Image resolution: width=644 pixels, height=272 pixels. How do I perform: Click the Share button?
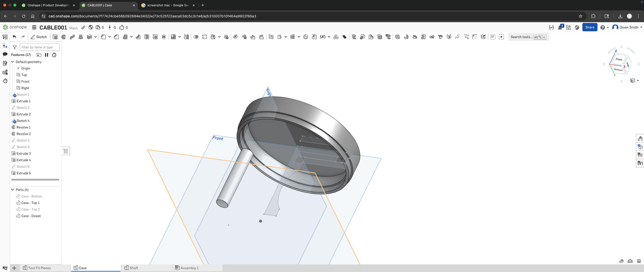click(x=590, y=27)
